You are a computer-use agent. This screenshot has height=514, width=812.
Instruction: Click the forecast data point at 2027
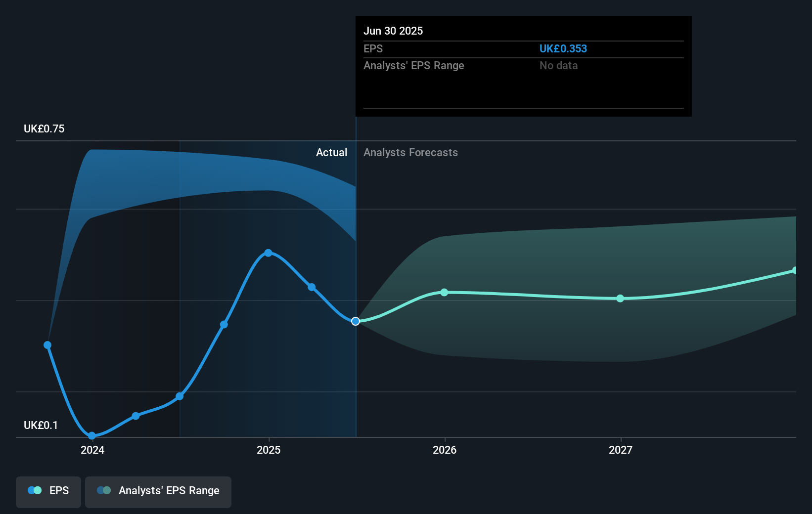[x=620, y=299]
